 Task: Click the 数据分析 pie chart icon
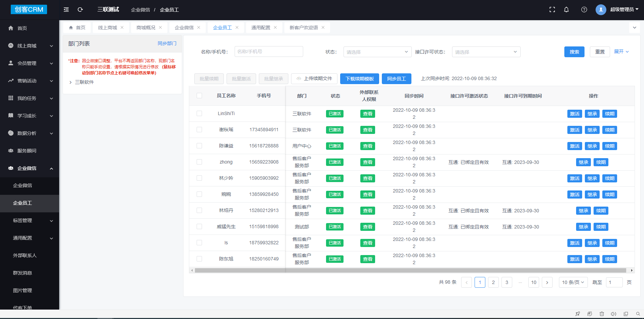[x=11, y=133]
